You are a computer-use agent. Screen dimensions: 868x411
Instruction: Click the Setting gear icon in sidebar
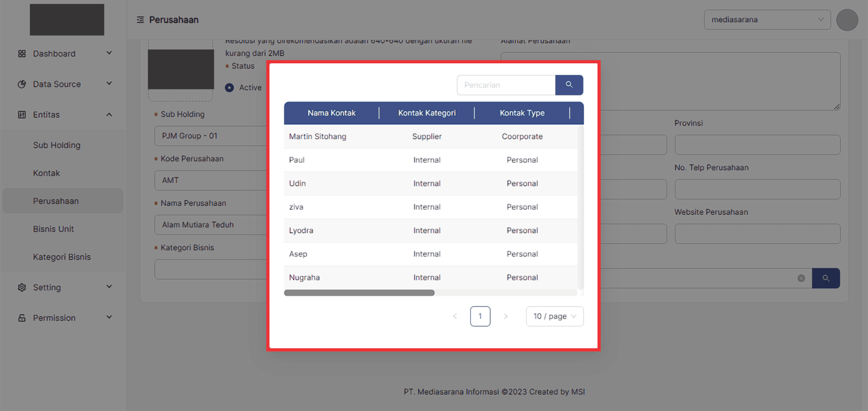click(22, 287)
